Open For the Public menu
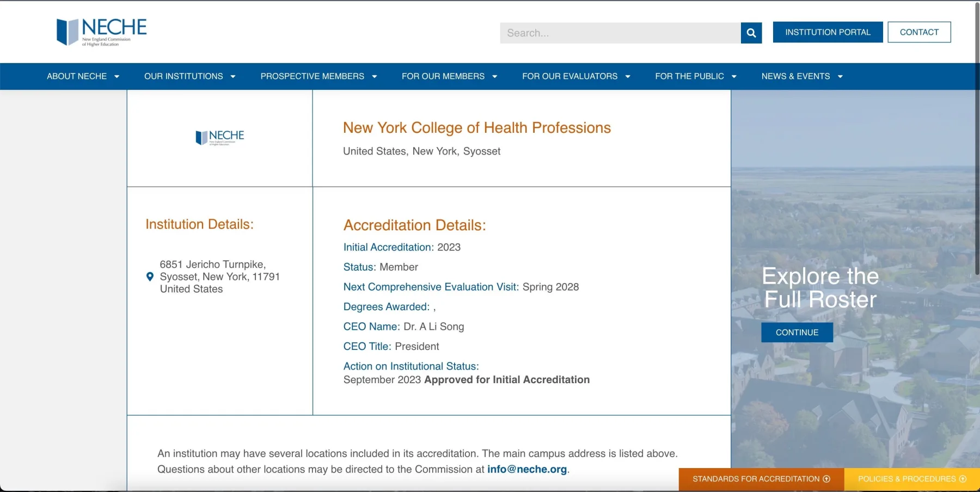Screen dimensions: 980x492 click(689, 76)
